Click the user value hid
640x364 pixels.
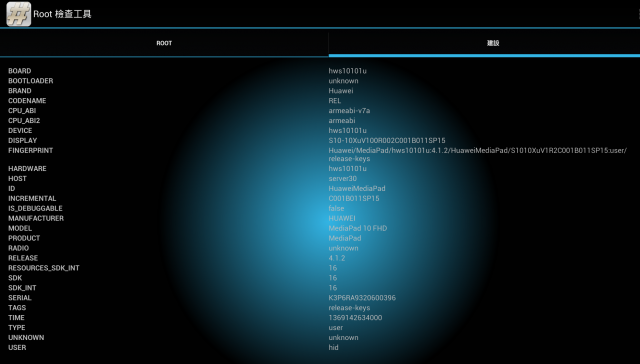pos(333,348)
